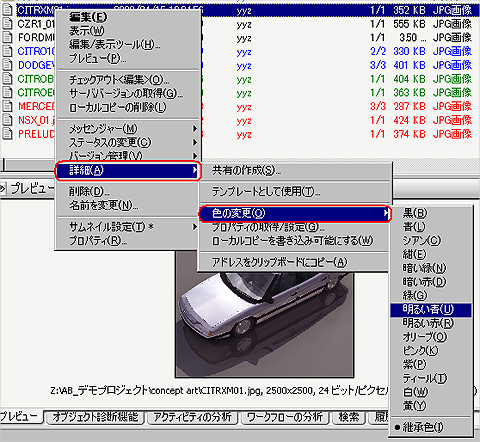This screenshot has height=442, width=480.
Task: Click the 374 KB size cell
Action: (x=409, y=134)
